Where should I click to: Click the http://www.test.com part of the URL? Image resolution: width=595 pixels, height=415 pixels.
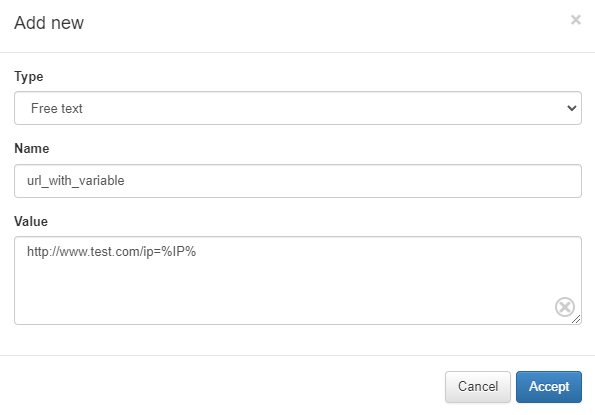[x=83, y=252]
